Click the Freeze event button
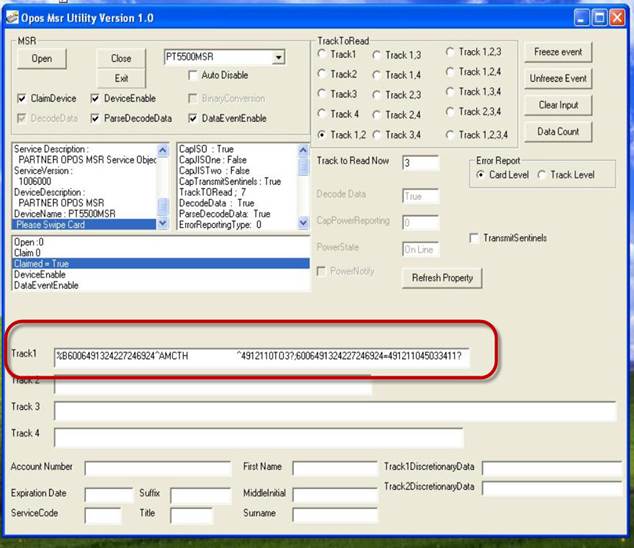The width and height of the screenshot is (634, 548). tap(558, 52)
